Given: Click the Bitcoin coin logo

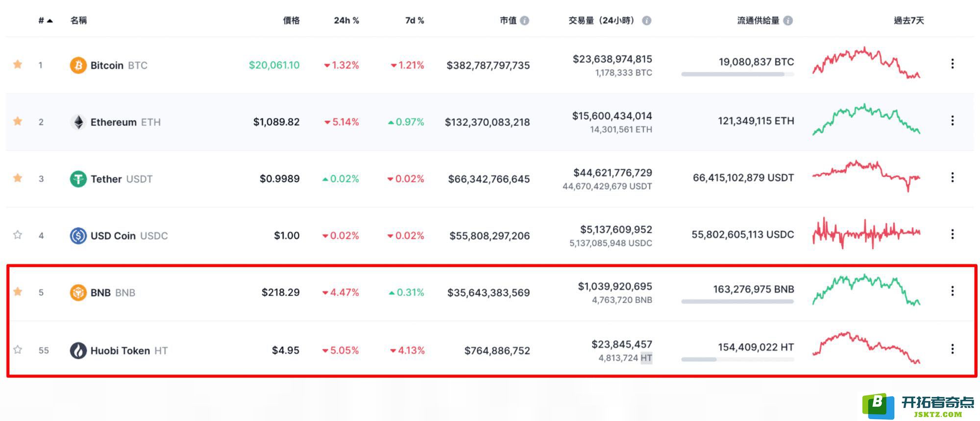Looking at the screenshot, I should pyautogui.click(x=78, y=65).
